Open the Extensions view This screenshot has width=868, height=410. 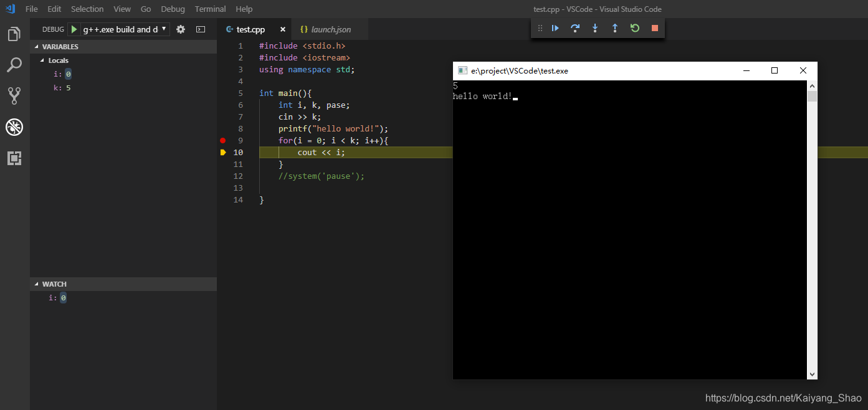[14, 158]
